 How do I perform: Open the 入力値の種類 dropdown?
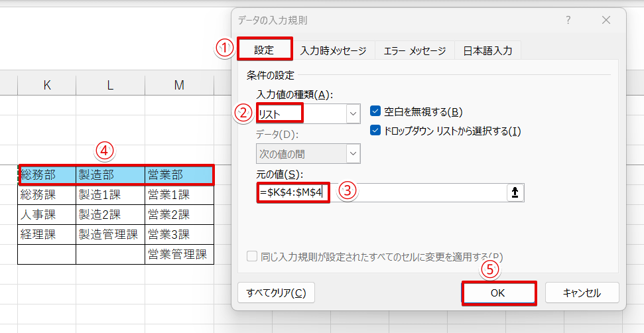(x=352, y=113)
